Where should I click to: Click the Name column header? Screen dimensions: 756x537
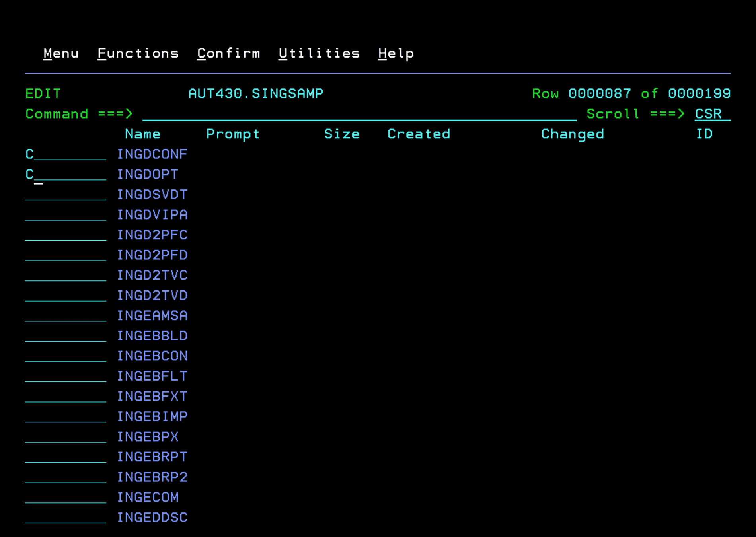(142, 134)
